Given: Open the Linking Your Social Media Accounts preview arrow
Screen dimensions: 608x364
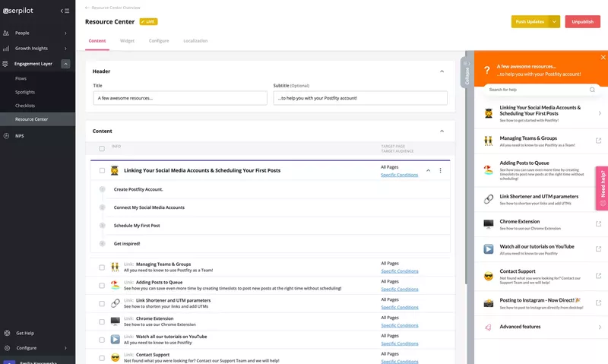Looking at the screenshot, I should [600, 113].
